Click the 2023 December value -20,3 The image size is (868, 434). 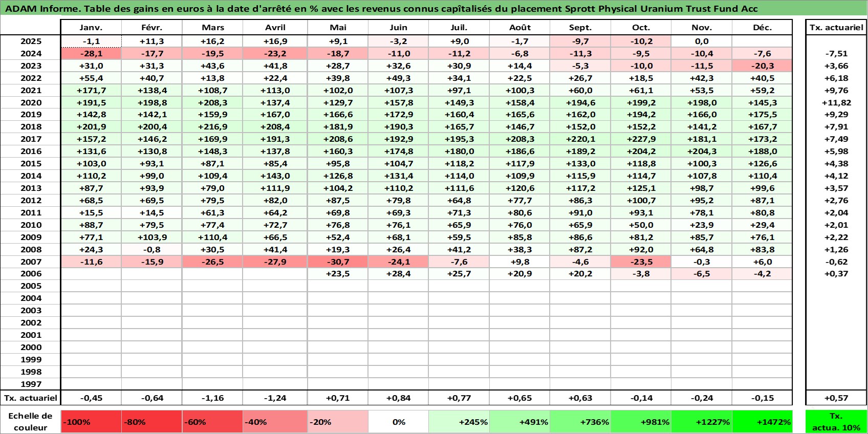(763, 66)
